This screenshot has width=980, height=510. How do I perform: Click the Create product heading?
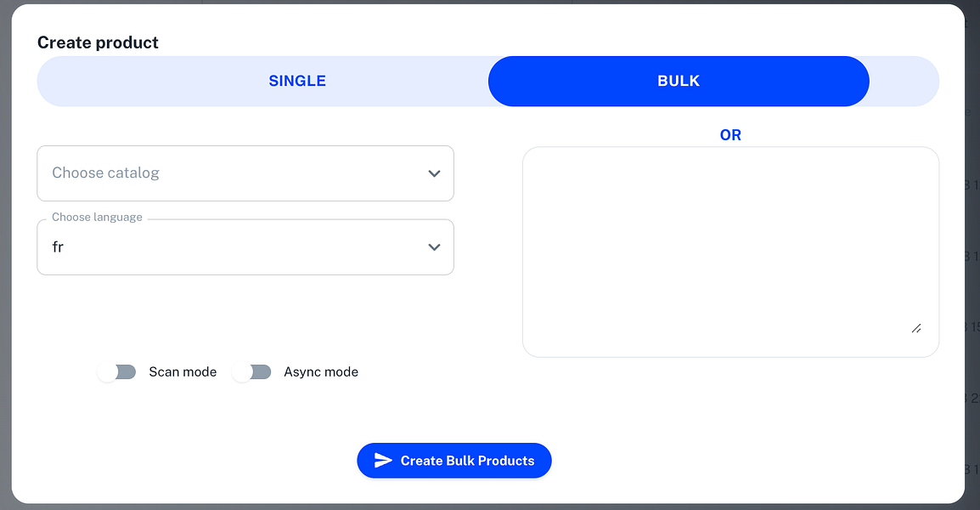click(98, 42)
